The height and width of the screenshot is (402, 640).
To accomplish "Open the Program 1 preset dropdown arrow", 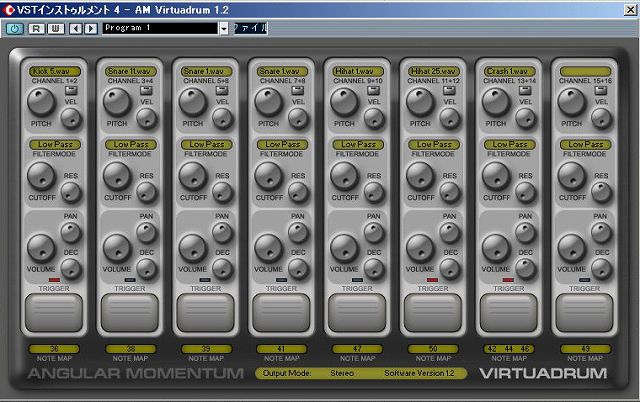I will tap(224, 28).
